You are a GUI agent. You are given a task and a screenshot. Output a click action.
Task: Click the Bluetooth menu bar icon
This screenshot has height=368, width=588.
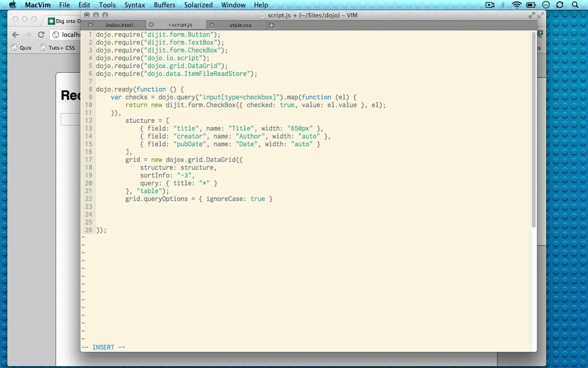(503, 5)
